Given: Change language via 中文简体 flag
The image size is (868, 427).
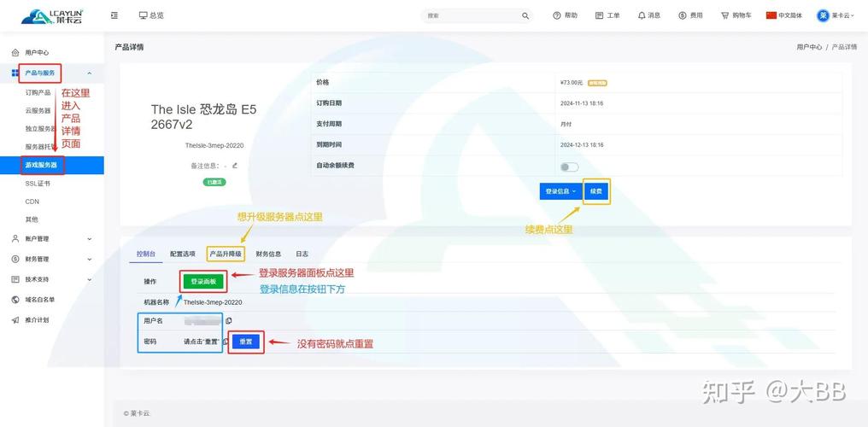Looking at the screenshot, I should coord(784,15).
